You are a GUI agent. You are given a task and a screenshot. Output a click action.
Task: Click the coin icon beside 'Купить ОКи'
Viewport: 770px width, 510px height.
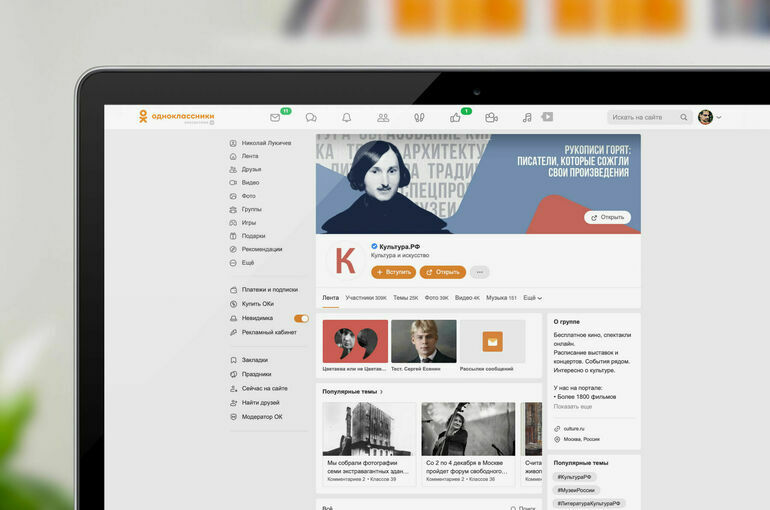[x=234, y=304]
